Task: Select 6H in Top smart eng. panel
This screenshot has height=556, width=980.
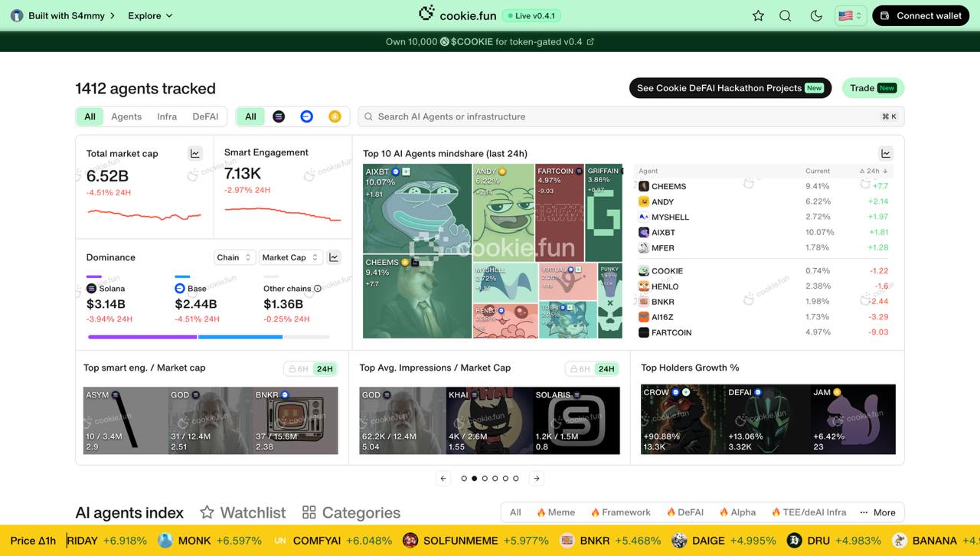Action: pyautogui.click(x=299, y=369)
